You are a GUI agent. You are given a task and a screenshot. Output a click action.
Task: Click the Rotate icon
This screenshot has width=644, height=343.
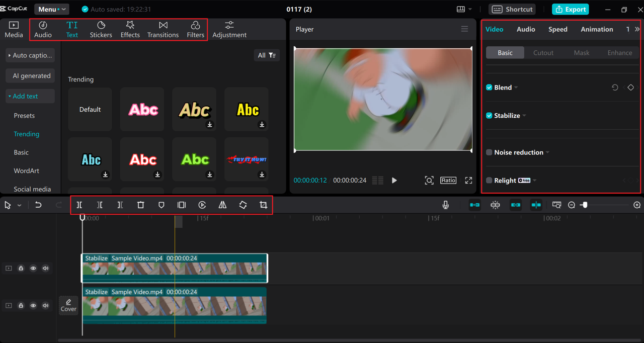(243, 205)
